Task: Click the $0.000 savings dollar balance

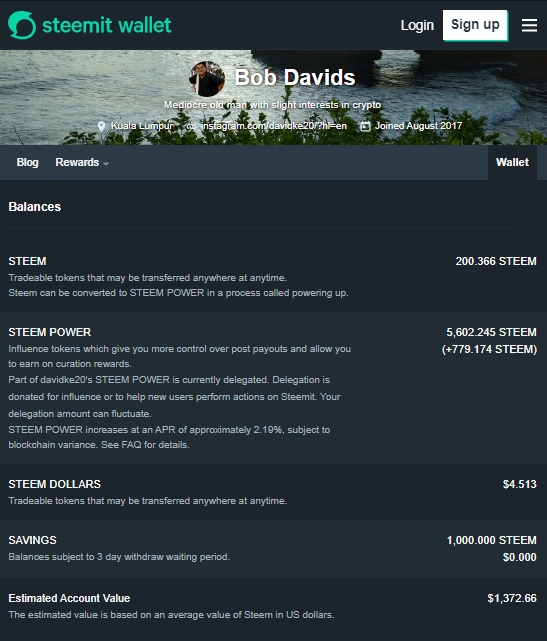Action: pos(519,557)
